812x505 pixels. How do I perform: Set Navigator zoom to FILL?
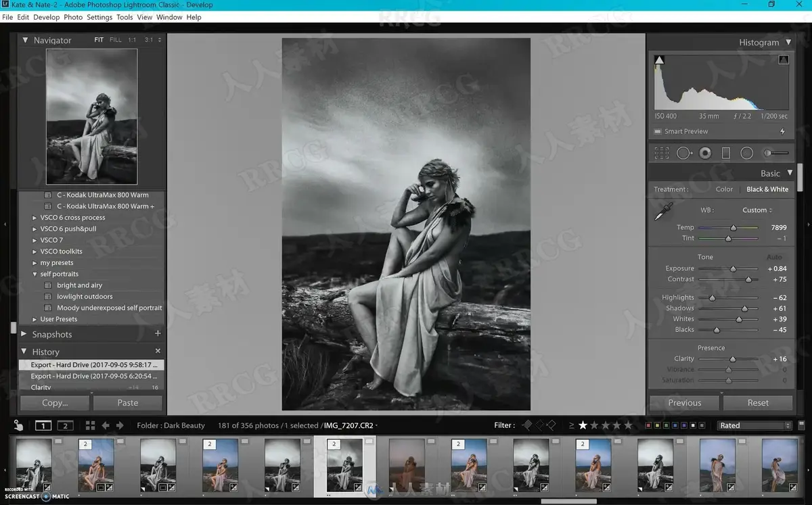point(116,40)
